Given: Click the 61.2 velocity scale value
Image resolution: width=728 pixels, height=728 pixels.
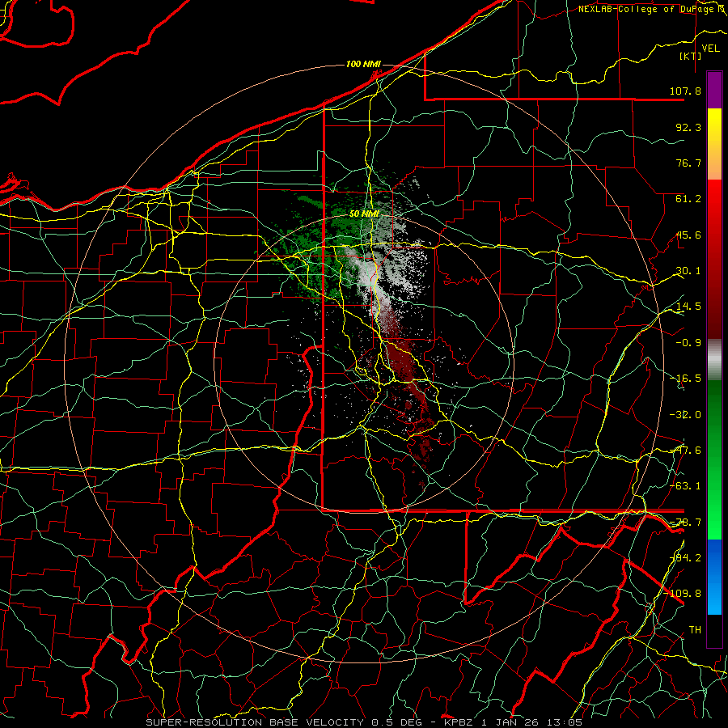Looking at the screenshot, I should click(688, 199).
